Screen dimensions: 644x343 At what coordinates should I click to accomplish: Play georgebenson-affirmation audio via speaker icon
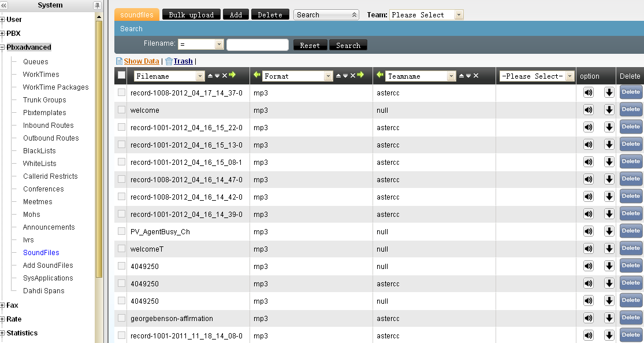588,318
